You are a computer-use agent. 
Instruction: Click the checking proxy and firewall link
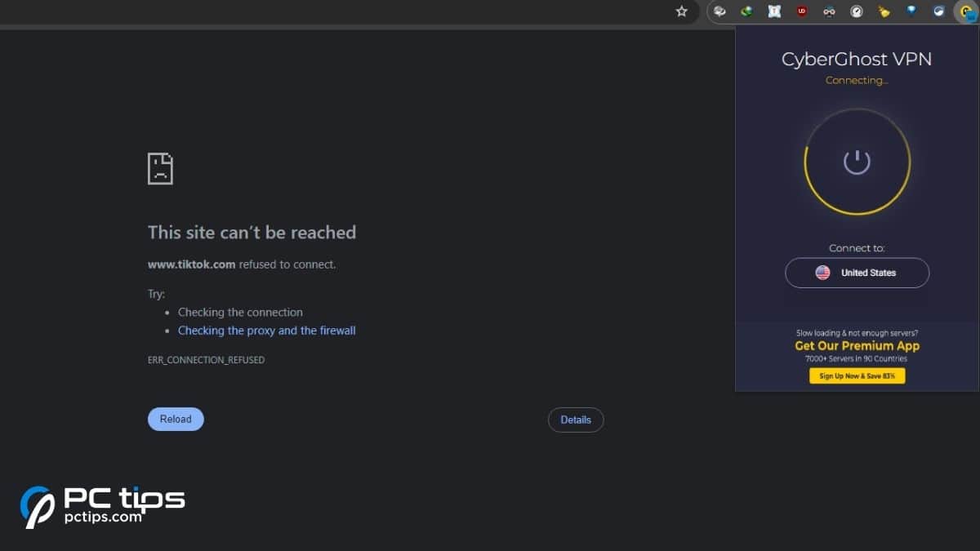[266, 330]
